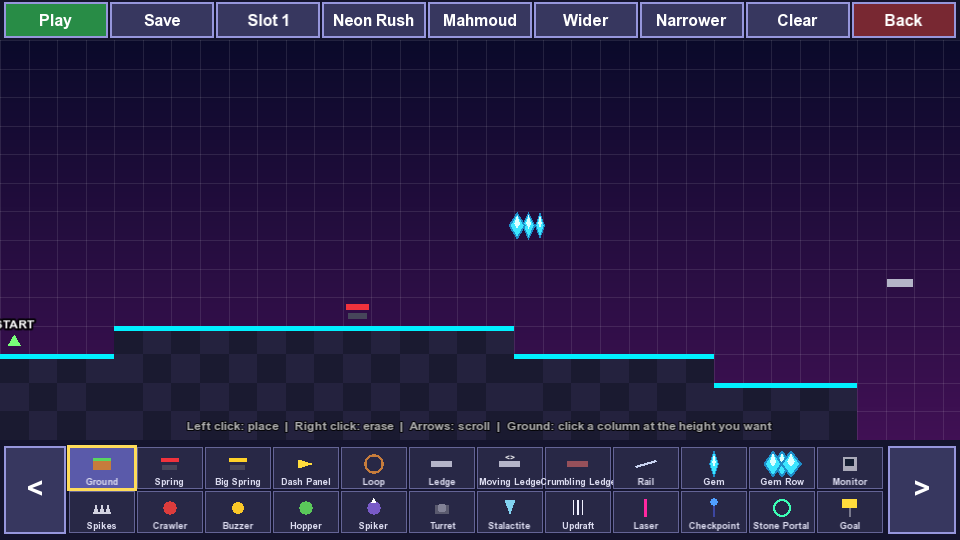Screen dimensions: 960x540
Task: Select the Laser hazard
Action: pyautogui.click(x=645, y=512)
